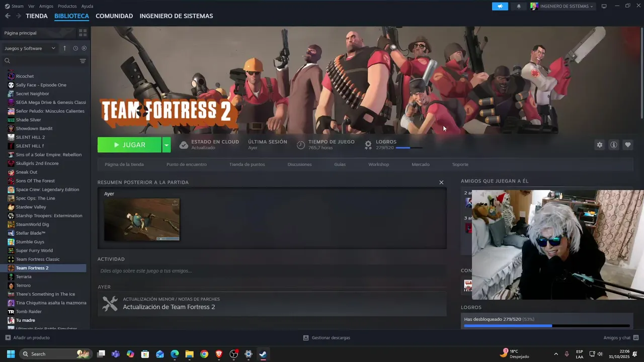Close the post-game summary panel
Viewport: 644px width, 362px height.
441,183
